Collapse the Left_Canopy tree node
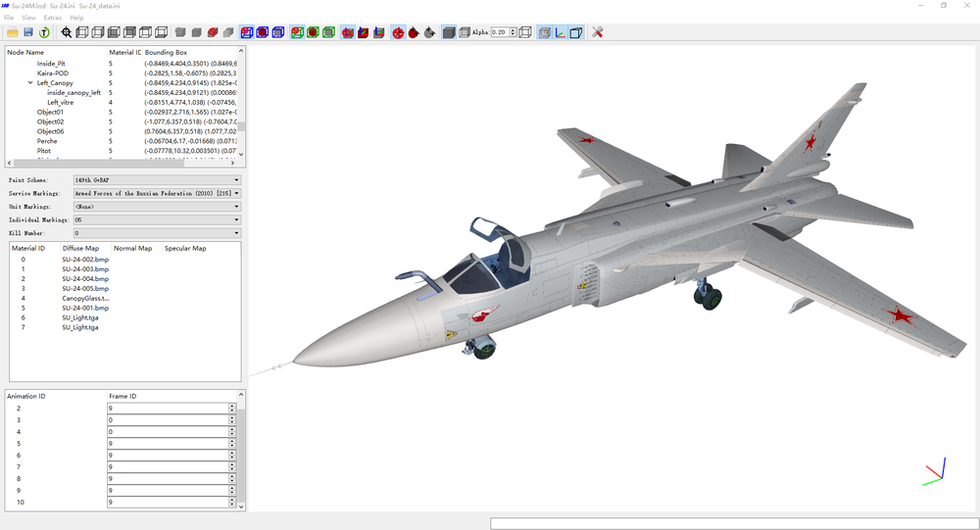Viewport: 980px width, 530px height. (x=30, y=82)
